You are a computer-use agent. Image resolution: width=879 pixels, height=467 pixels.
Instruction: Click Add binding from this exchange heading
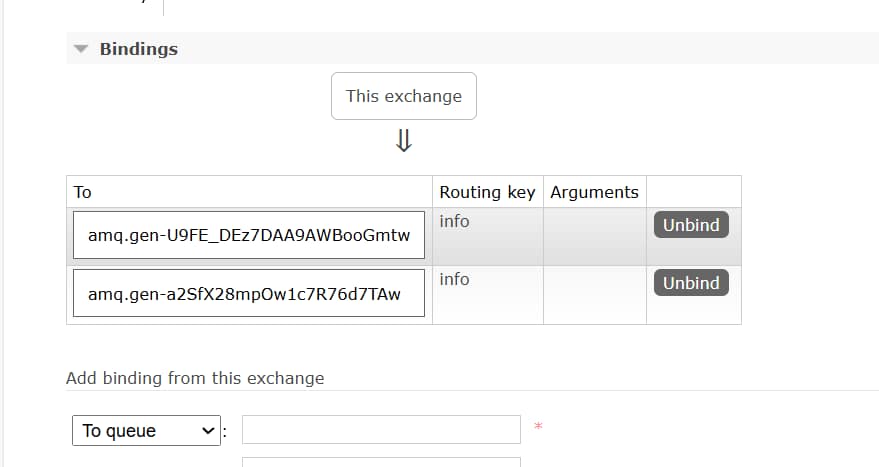click(x=195, y=378)
